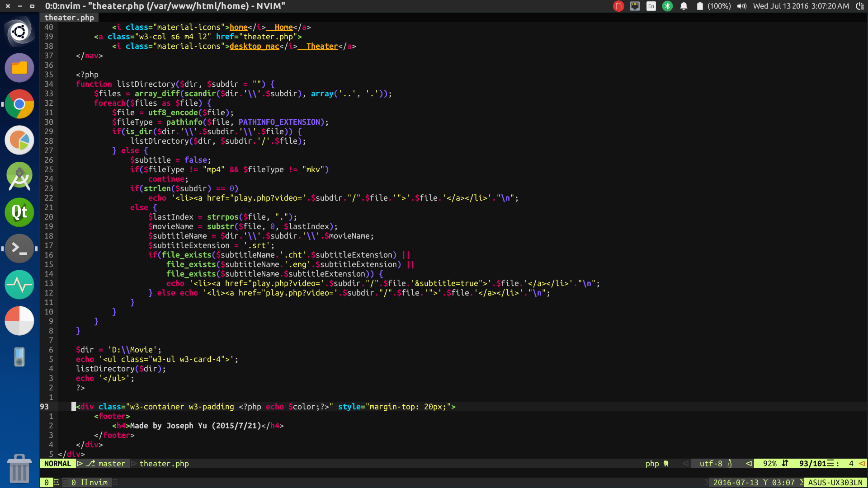
Task: Open the Terminal dock icon
Action: tap(19, 249)
